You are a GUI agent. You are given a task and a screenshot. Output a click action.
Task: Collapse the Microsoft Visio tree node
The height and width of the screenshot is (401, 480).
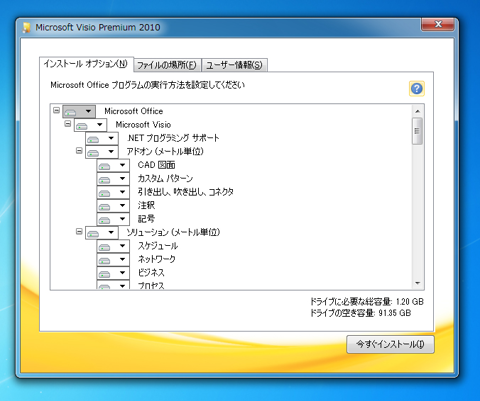click(x=68, y=124)
